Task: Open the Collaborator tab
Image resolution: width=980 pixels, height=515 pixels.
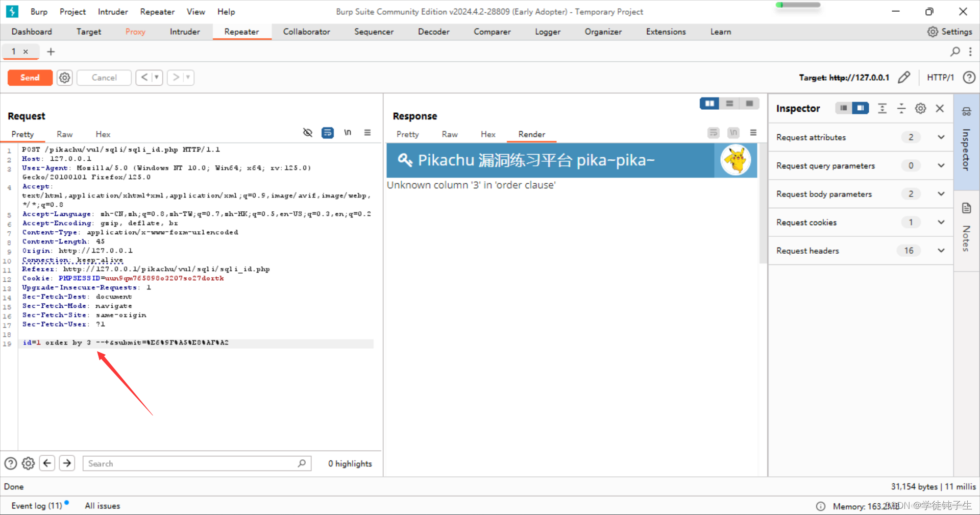Action: click(306, 32)
